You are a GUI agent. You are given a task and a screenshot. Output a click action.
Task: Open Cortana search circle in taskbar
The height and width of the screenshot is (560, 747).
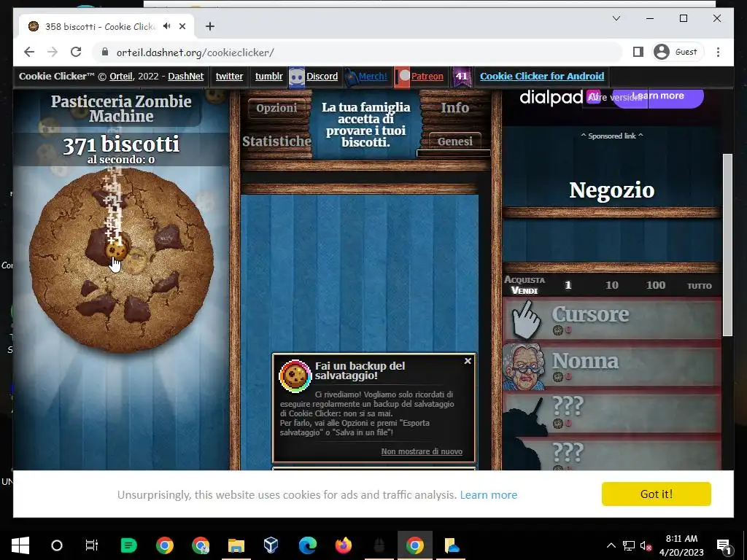(57, 545)
